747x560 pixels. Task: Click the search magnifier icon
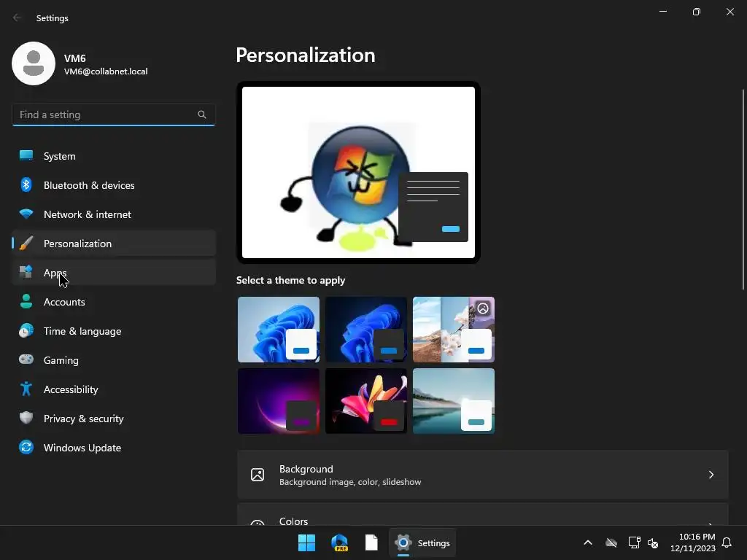pyautogui.click(x=202, y=114)
